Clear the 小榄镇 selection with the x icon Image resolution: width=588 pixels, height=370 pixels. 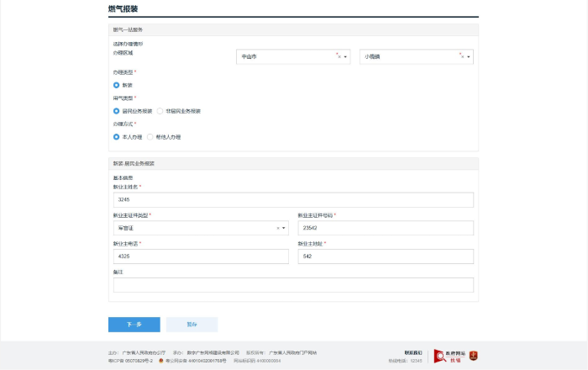[461, 55]
